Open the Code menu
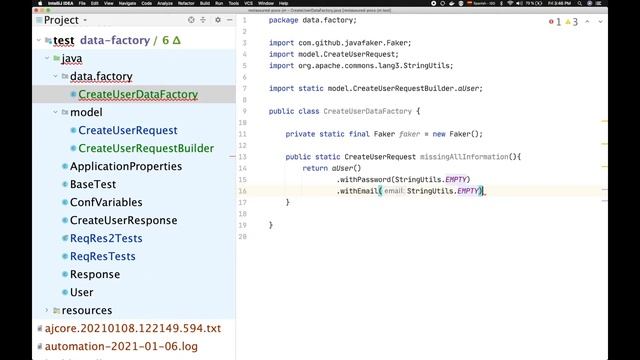The height and width of the screenshot is (360, 640). click(x=147, y=3)
